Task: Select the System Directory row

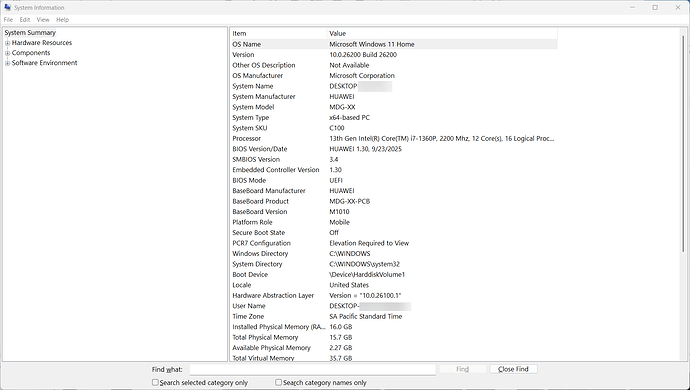Action: (394, 264)
